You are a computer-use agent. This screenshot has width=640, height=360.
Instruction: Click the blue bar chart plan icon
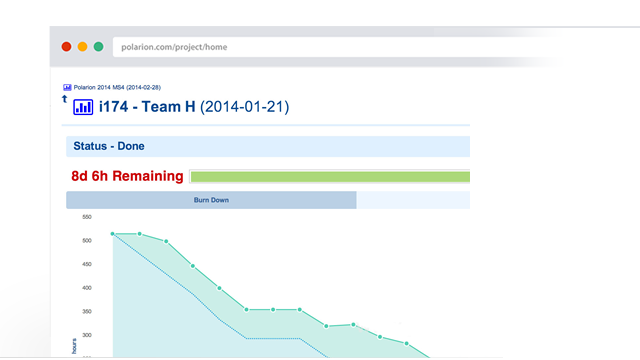point(83,107)
